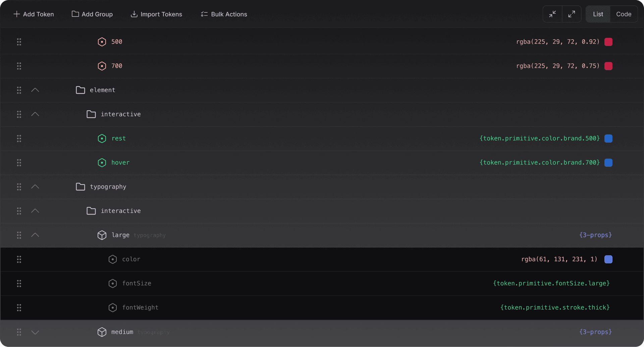
Task: Click the cube icon of the medium composite token
Action: tap(102, 332)
